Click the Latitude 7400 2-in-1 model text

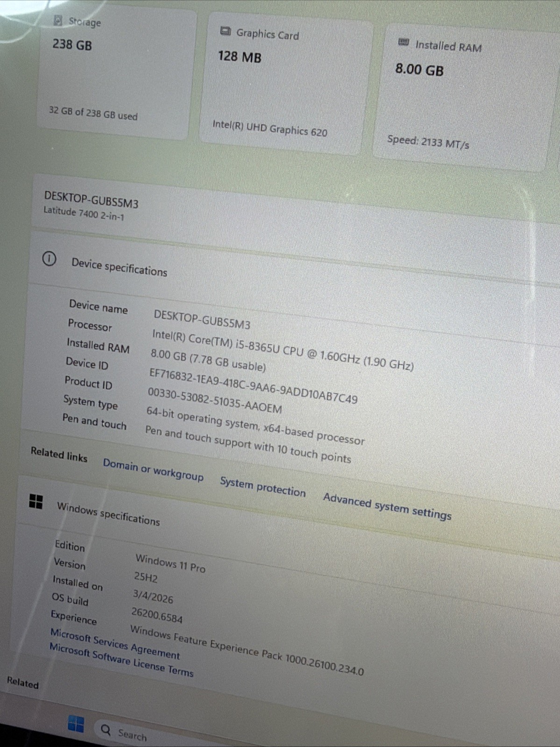(84, 213)
